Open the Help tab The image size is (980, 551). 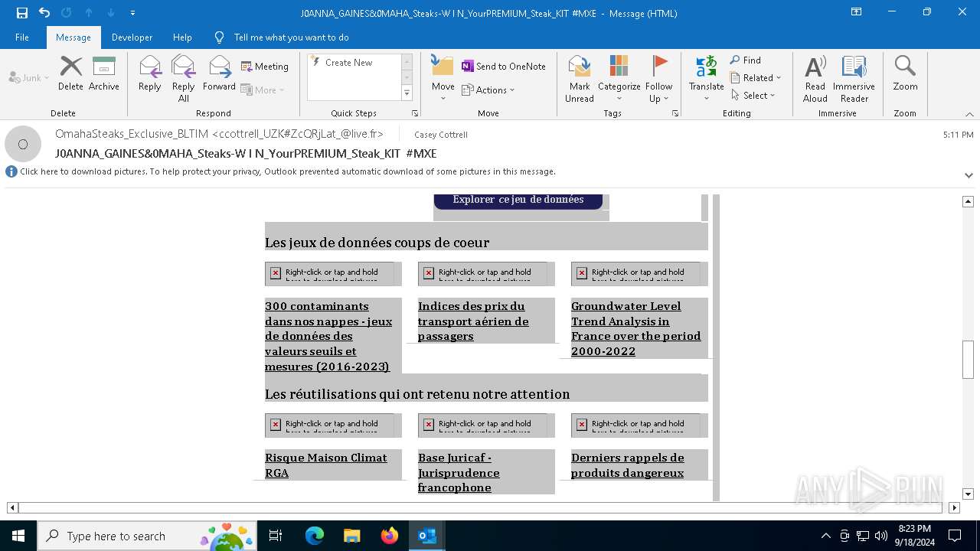pyautogui.click(x=182, y=37)
